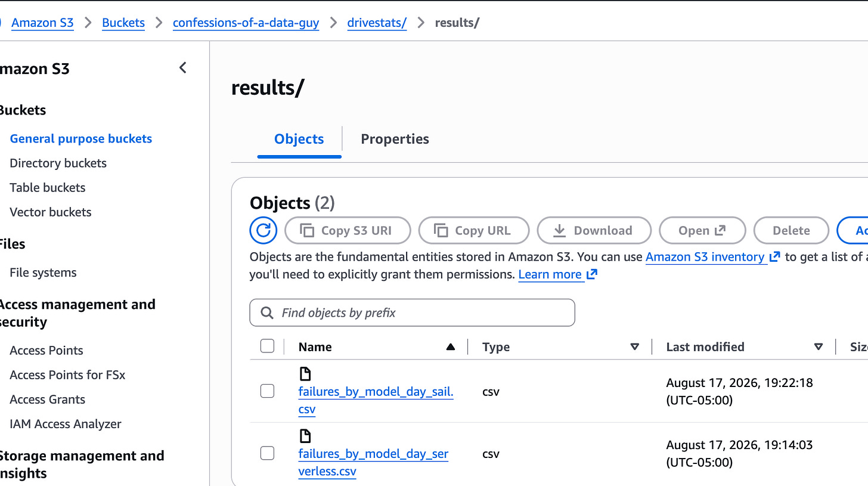Click the Copy URL button
Image resolution: width=868 pixels, height=486 pixels.
coord(474,230)
